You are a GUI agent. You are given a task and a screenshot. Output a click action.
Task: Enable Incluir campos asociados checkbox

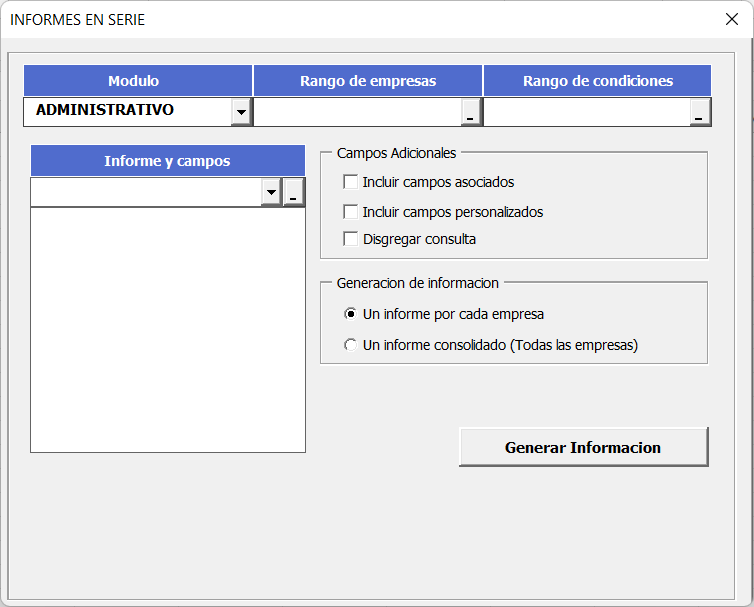[x=350, y=182]
